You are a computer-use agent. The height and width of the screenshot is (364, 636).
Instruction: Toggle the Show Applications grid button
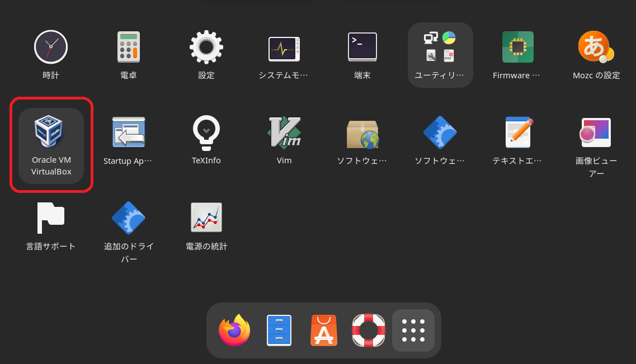(413, 330)
